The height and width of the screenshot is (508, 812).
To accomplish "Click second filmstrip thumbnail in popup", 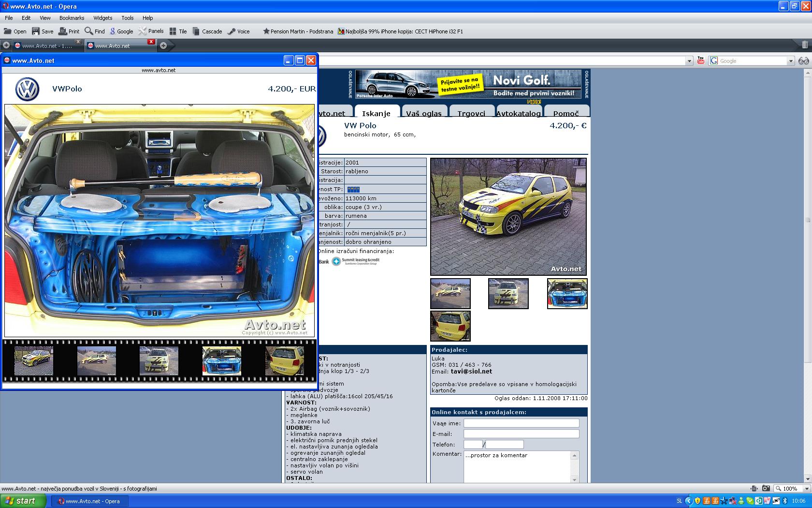I will (x=97, y=361).
